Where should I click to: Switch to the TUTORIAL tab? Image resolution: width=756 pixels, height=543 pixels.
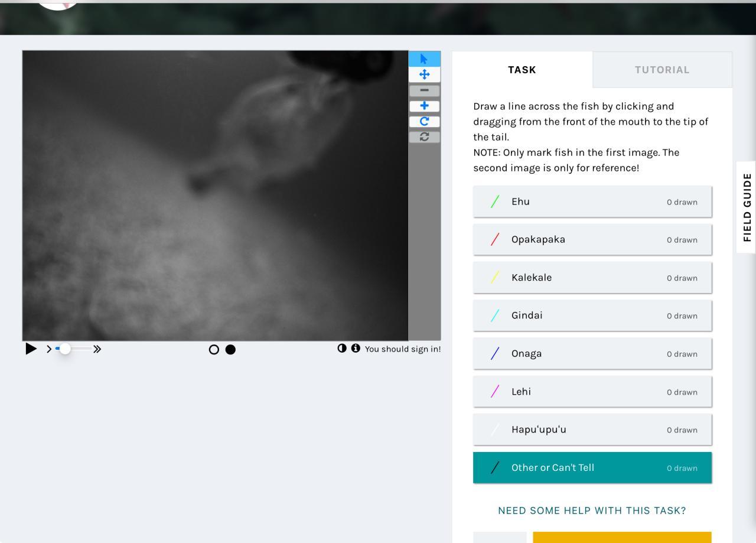[662, 70]
